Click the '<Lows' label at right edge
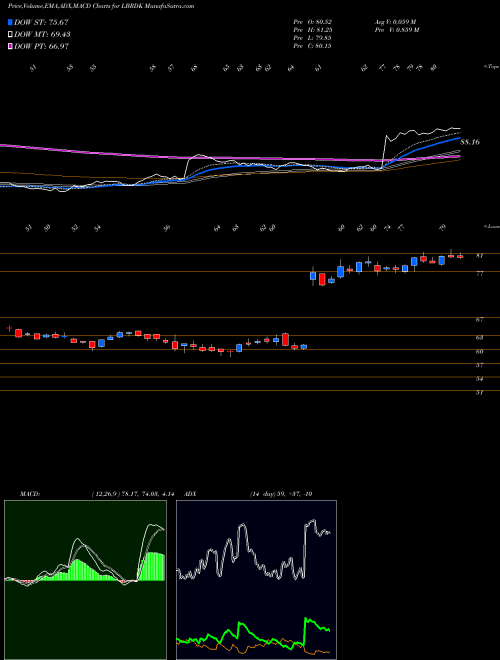Viewport: 500px width, 660px height. coord(491,226)
